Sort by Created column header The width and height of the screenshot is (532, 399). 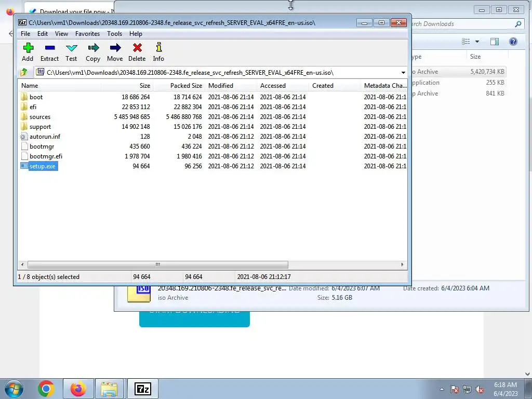pos(335,86)
